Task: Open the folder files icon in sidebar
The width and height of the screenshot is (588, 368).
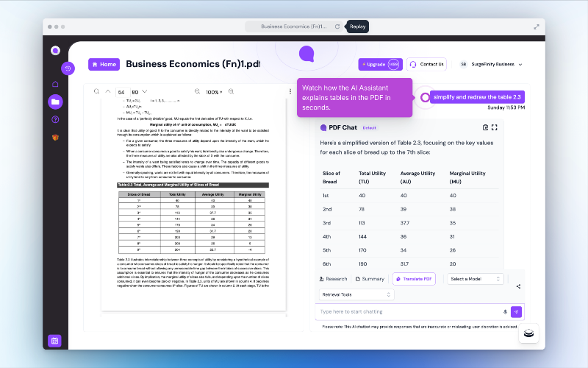Action: [x=55, y=102]
